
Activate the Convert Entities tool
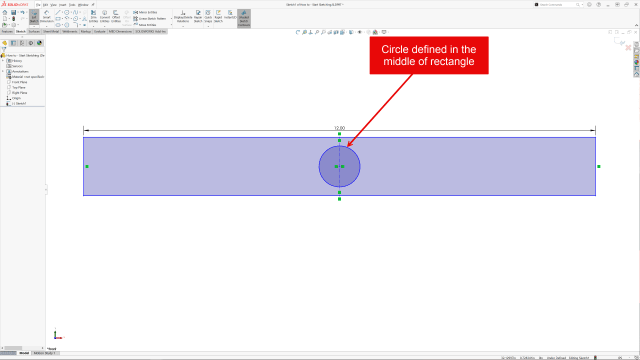coord(104,16)
